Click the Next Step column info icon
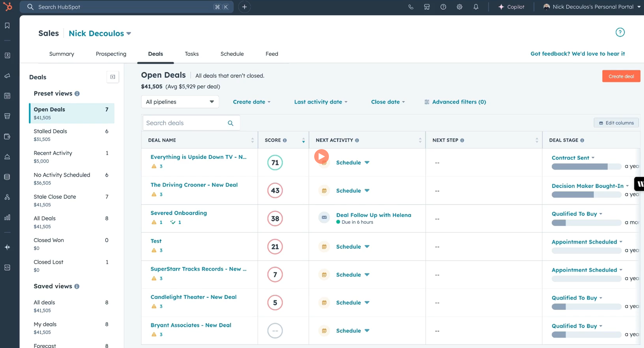644x348 pixels. pyautogui.click(x=462, y=140)
